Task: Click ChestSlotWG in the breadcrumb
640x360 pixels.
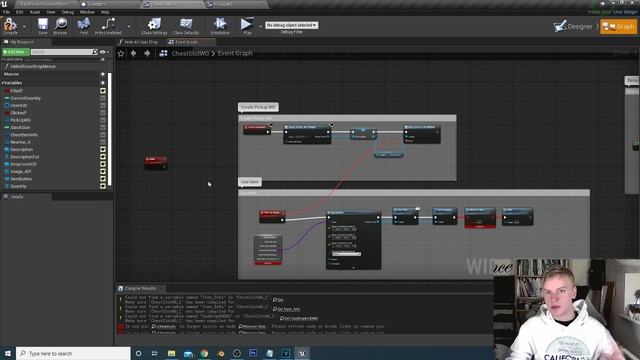Action: point(190,53)
